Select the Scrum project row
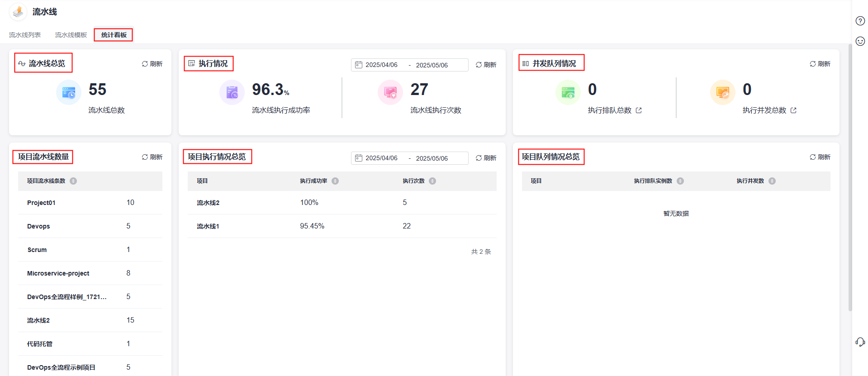Image resolution: width=868 pixels, height=376 pixels. click(x=90, y=250)
